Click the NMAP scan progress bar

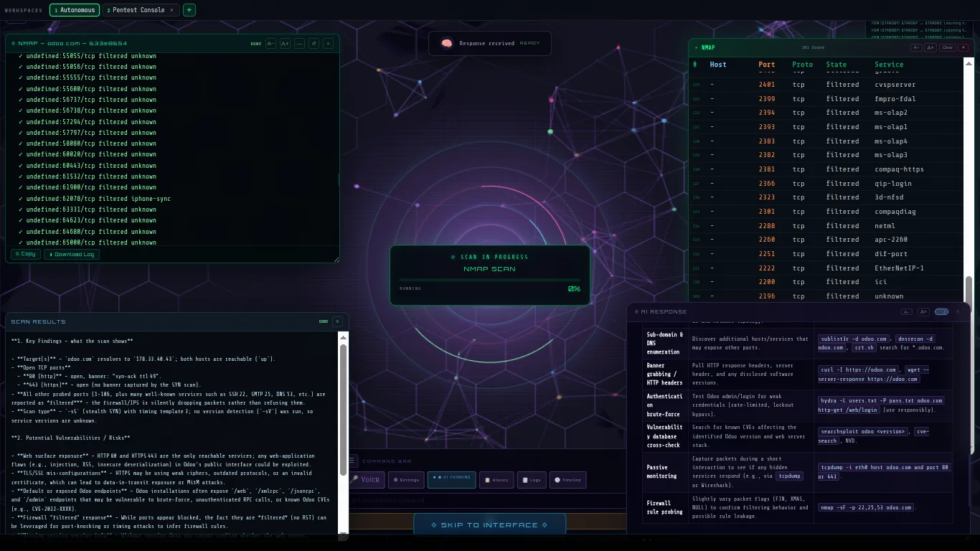coord(490,281)
